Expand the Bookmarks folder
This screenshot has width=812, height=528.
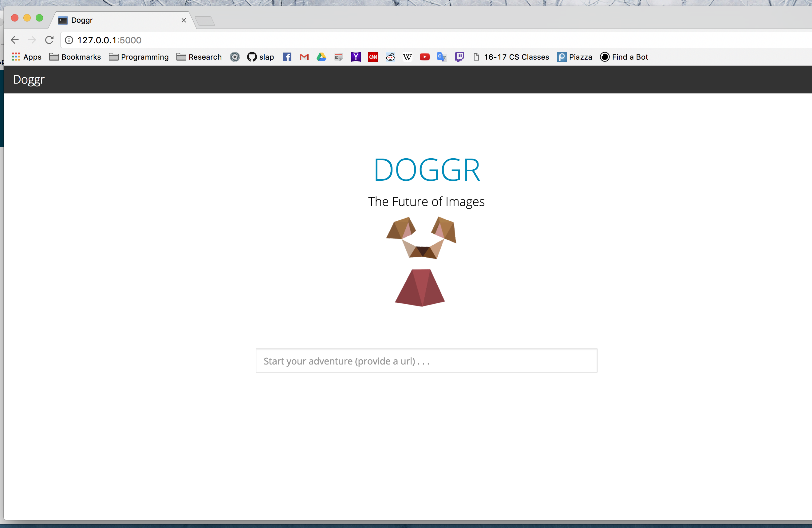pos(75,57)
